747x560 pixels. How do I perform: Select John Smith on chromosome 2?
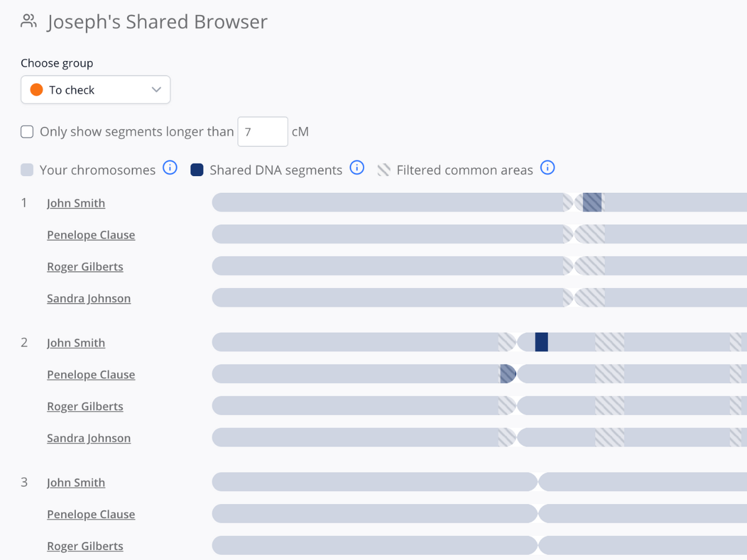click(76, 342)
